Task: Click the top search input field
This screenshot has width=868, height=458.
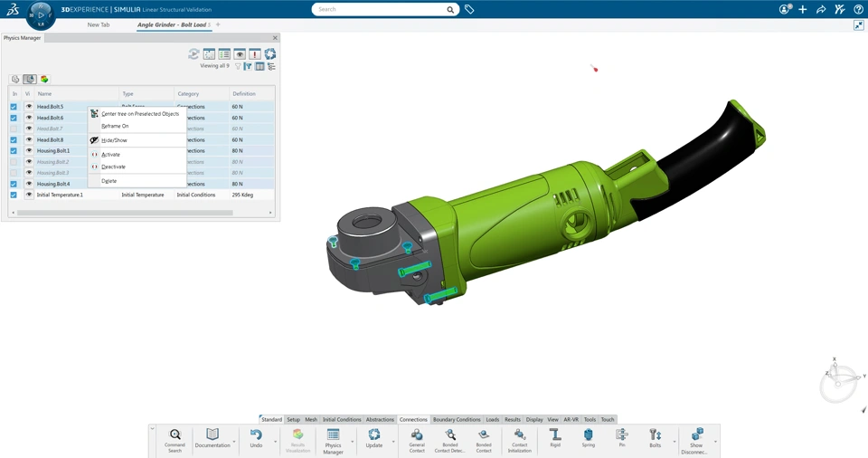Action: click(x=381, y=9)
